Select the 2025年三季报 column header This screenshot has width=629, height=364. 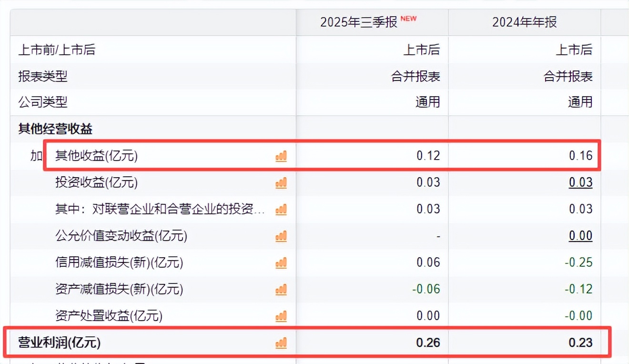(358, 22)
